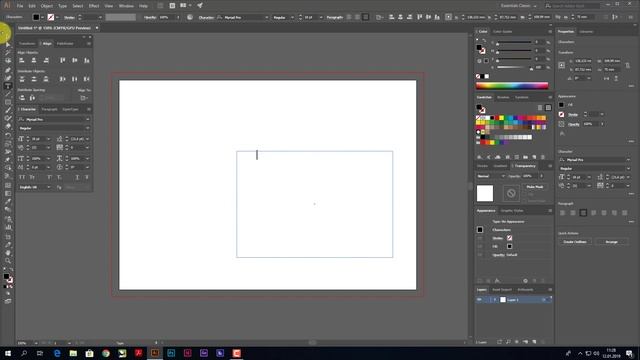
Task: Open Chrome from the Windows taskbar
Action: 106,353
